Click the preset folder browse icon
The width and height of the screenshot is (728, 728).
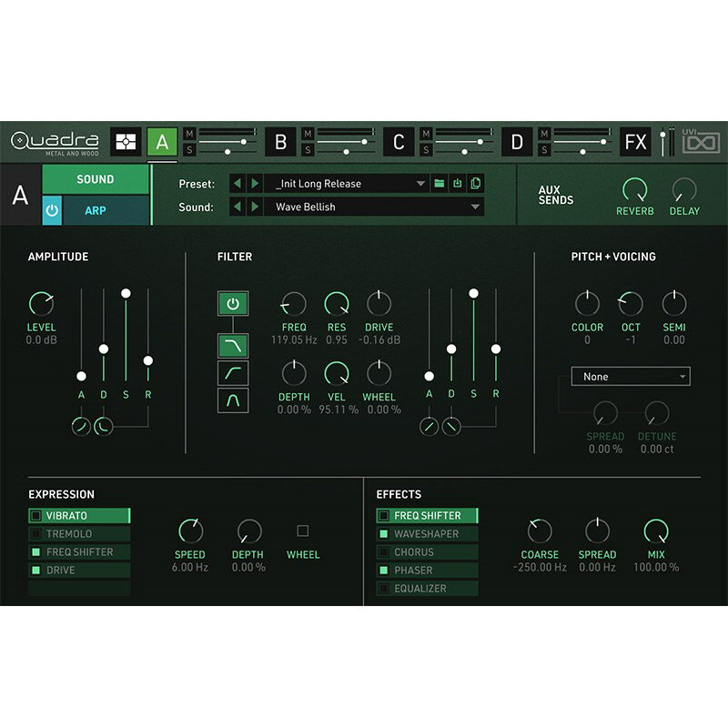(440, 184)
